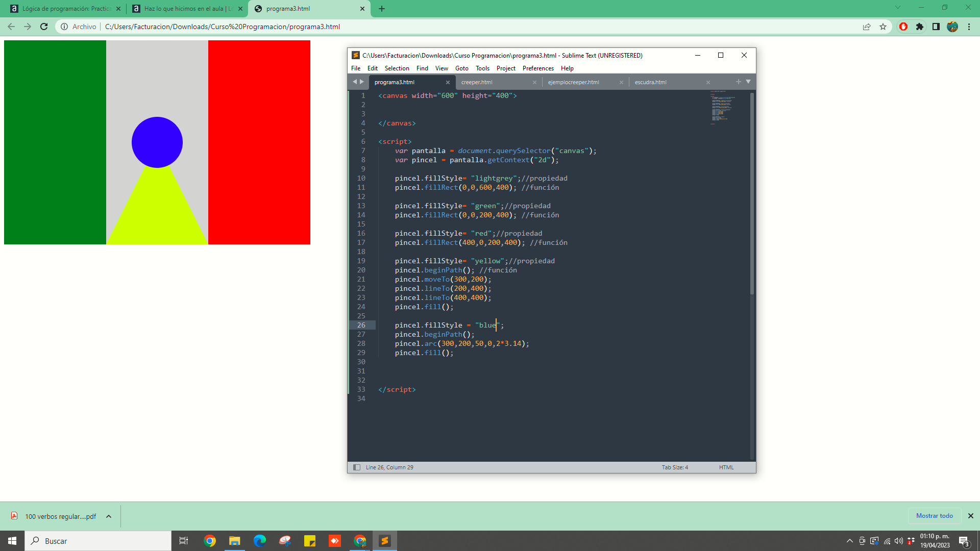Open the Help menu
The width and height of the screenshot is (980, 551).
pos(567,68)
